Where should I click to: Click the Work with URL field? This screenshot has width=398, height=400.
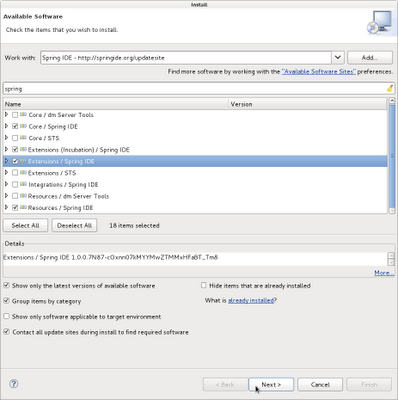pos(186,57)
